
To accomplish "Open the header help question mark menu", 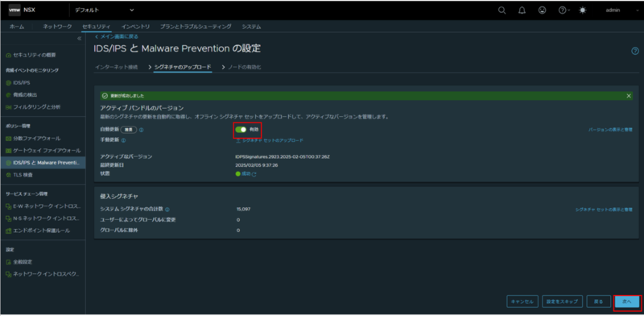I will point(564,10).
